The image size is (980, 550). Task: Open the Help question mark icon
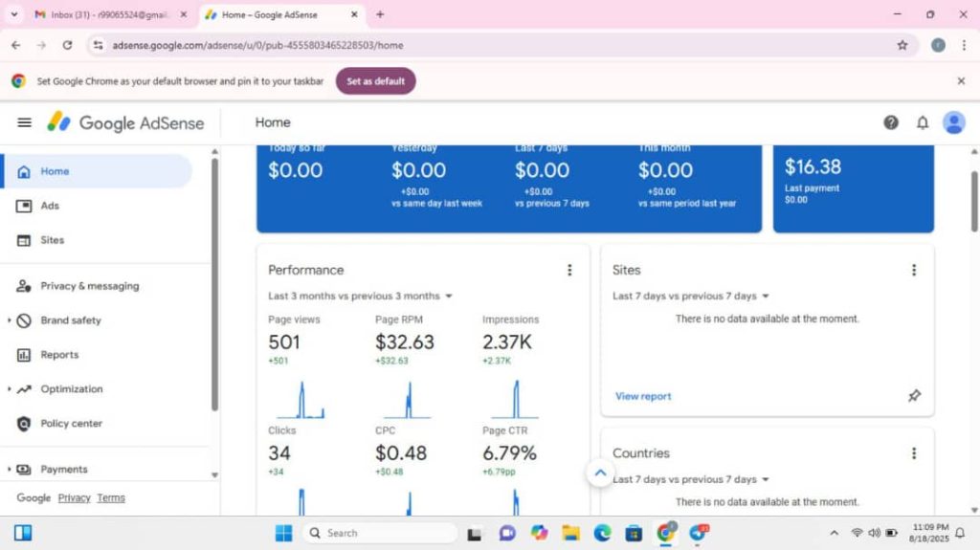(x=891, y=122)
